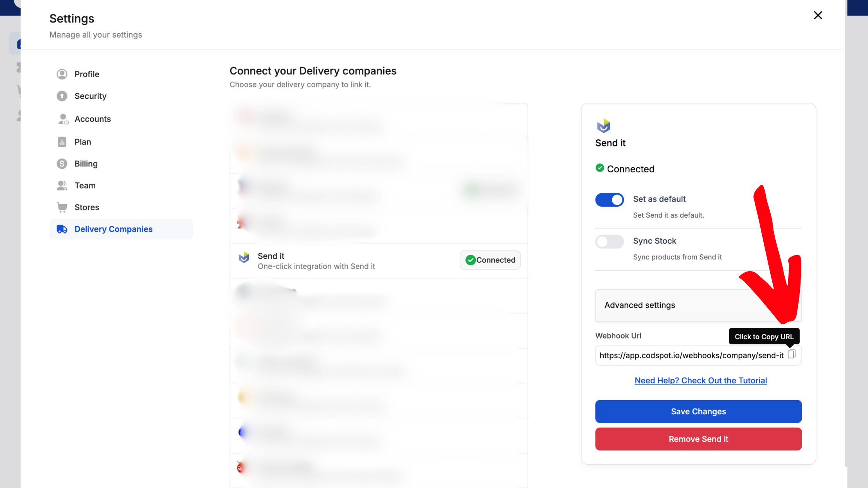868x488 pixels.
Task: Open the Billing section
Action: tap(121, 163)
